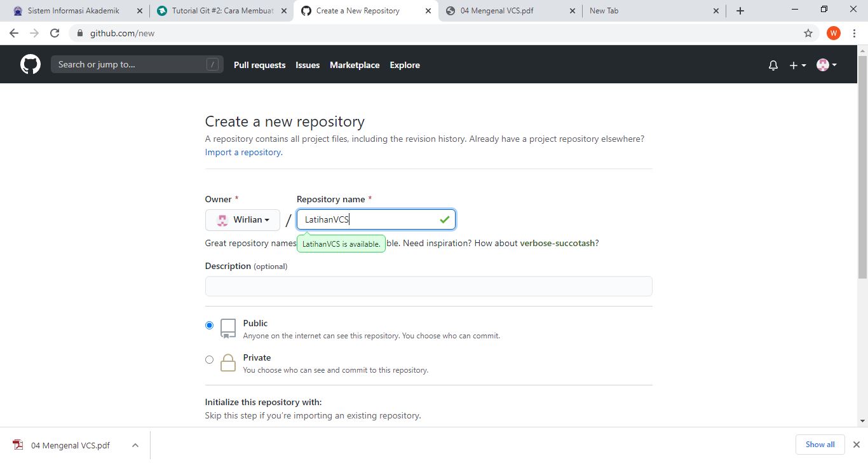This screenshot has width=868, height=463.
Task: Select the Private repository visibility option
Action: point(209,359)
